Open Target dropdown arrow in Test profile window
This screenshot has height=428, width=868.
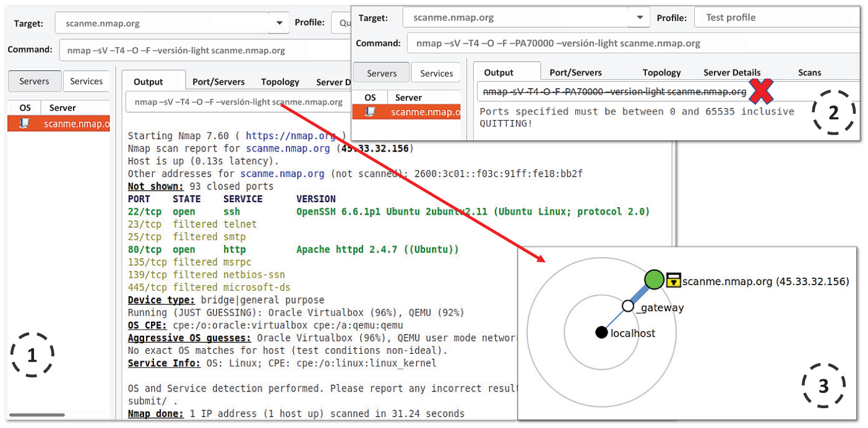pos(639,17)
